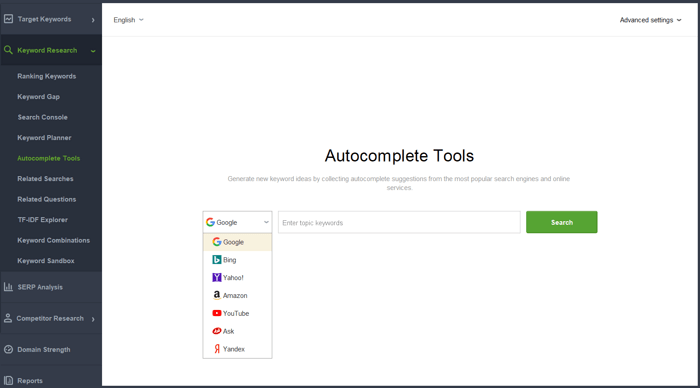Choose the Ask option text
700x388 pixels.
click(228, 331)
